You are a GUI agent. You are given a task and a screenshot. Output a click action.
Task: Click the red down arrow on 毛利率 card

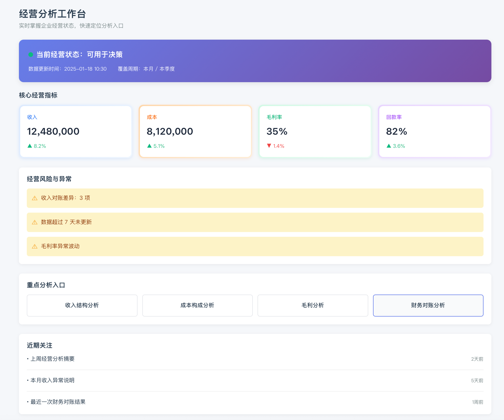(269, 146)
